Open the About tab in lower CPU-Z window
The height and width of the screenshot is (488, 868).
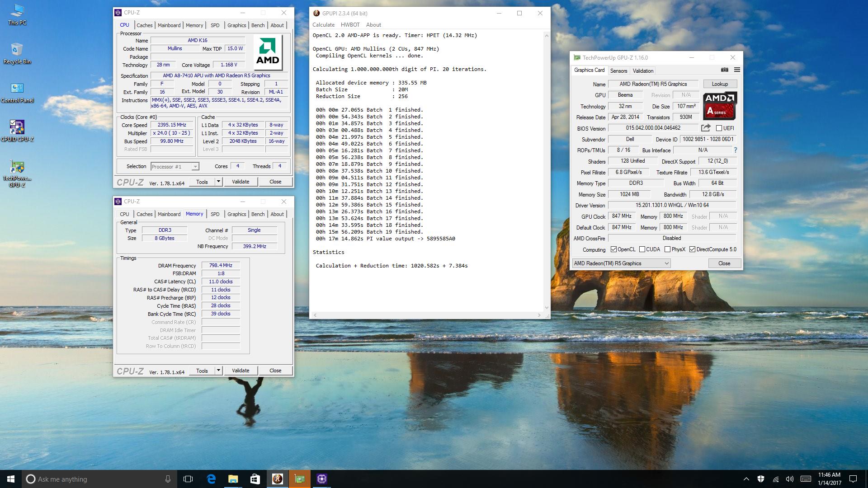(x=277, y=214)
